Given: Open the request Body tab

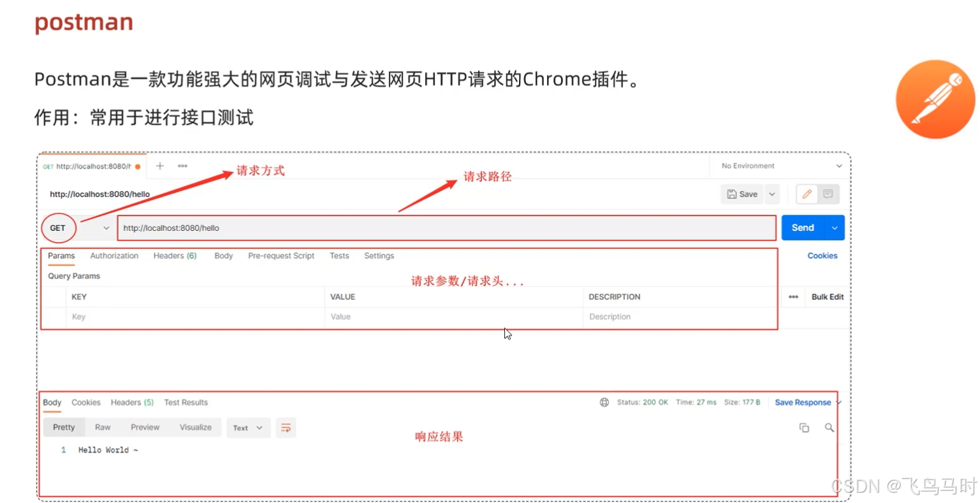Looking at the screenshot, I should coord(223,256).
